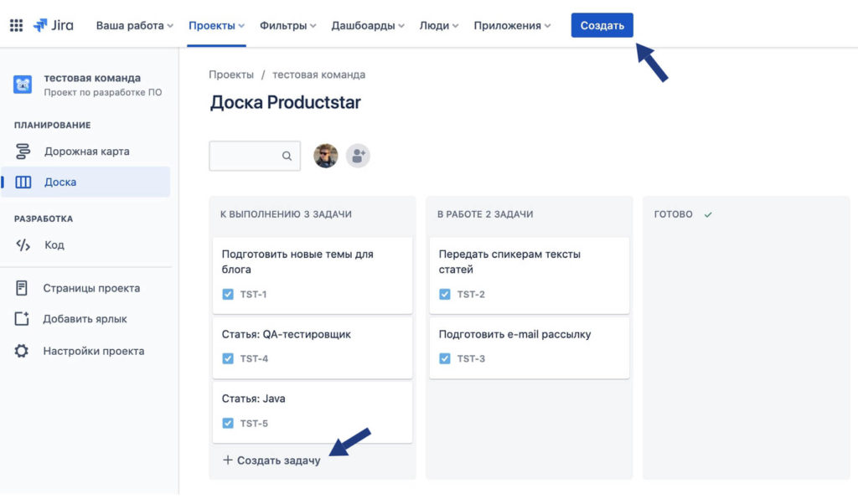Click the тестовая команда breadcrumb link

(x=318, y=75)
